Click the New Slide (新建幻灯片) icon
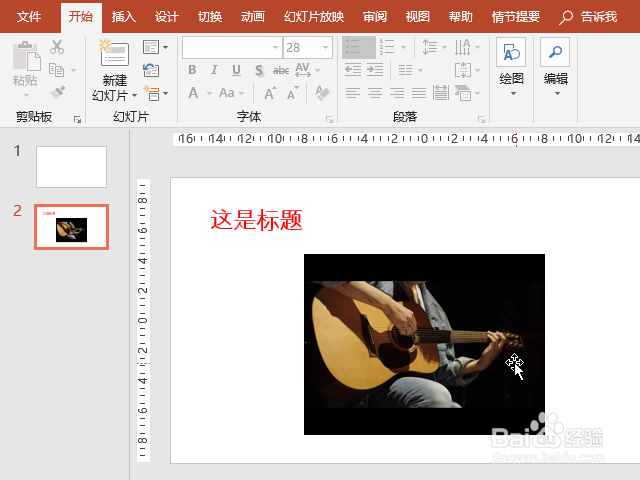640x480 pixels. pos(114,53)
